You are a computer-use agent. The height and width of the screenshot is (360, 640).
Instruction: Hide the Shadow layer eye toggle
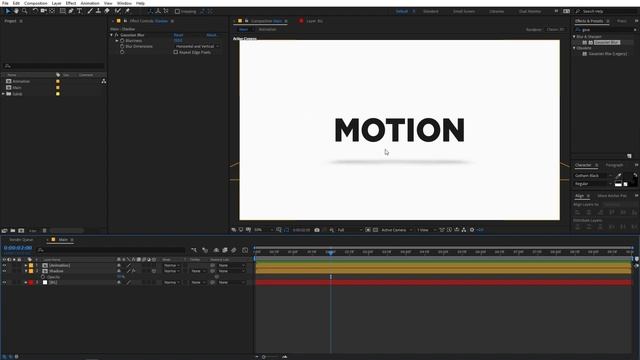[x=4, y=271]
